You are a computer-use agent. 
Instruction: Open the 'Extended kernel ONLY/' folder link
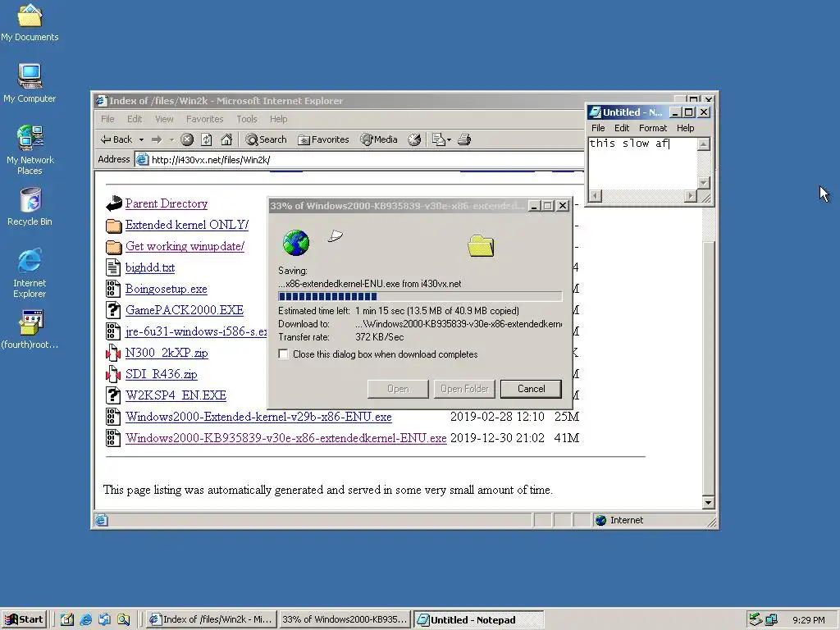[186, 225]
